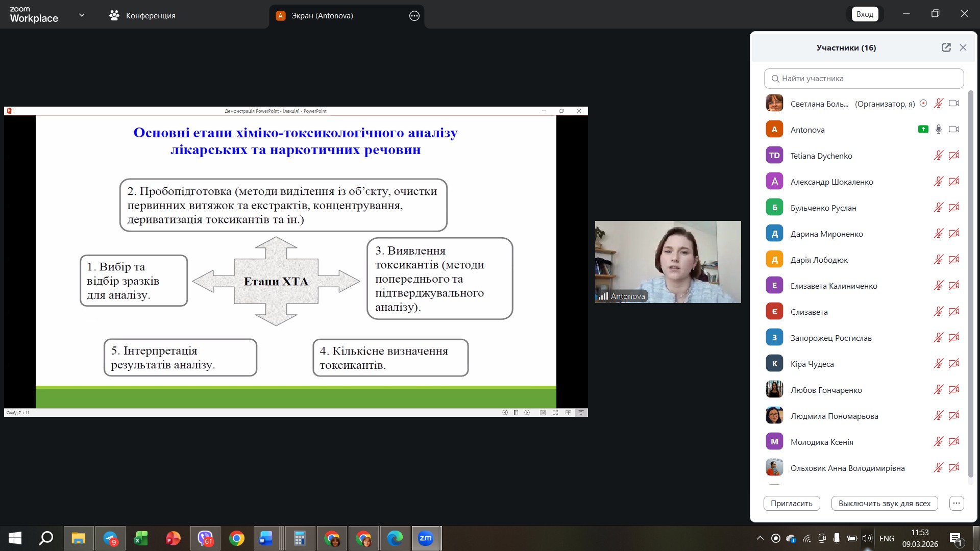
Task: Pop out the participants panel
Action: [x=946, y=47]
